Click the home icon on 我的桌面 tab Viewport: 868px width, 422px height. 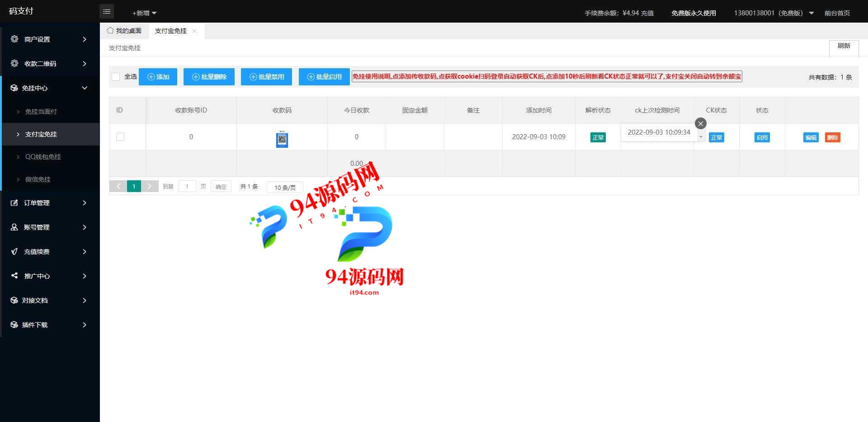click(110, 30)
